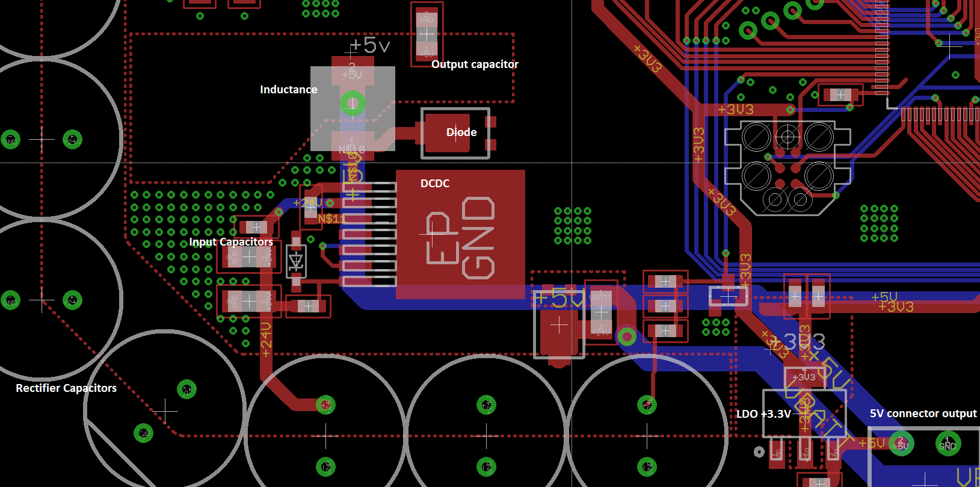Image resolution: width=980 pixels, height=487 pixels.
Task: Select the large "EP GND" exposed pad
Action: tap(460, 234)
